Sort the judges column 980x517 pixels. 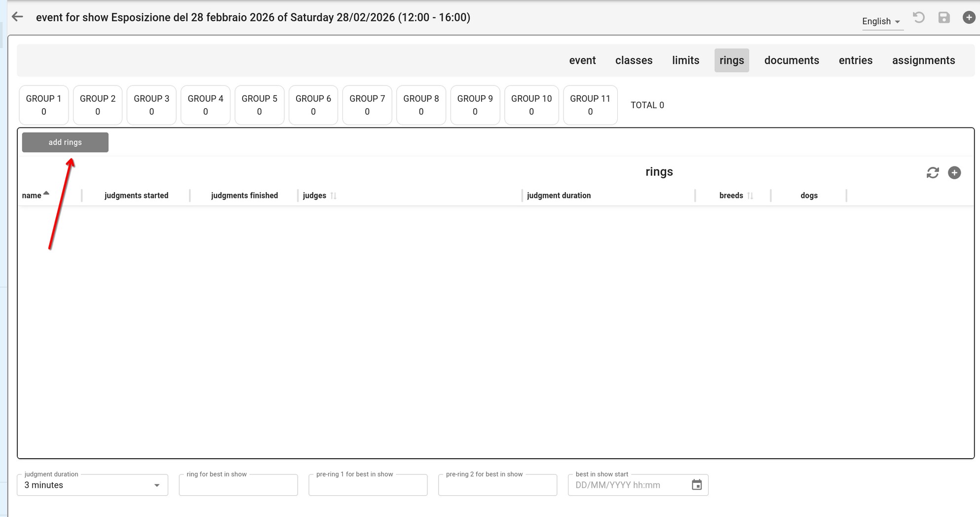pyautogui.click(x=334, y=196)
